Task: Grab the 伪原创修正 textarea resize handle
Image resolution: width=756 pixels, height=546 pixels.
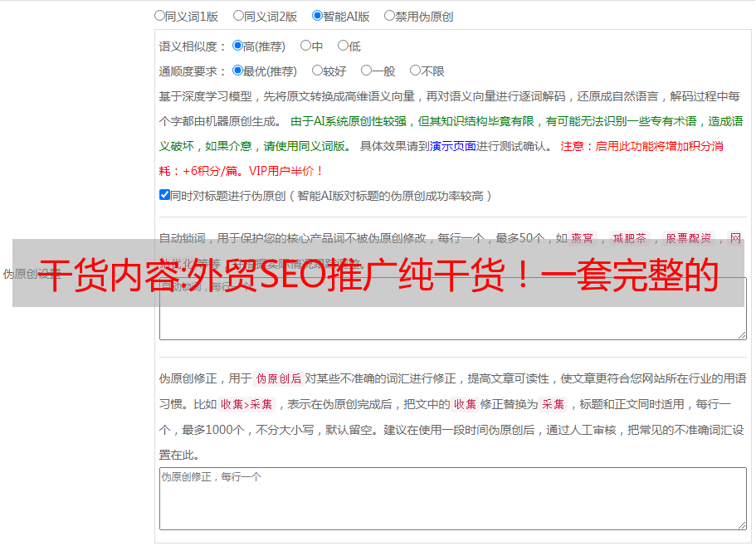Action: click(742, 525)
